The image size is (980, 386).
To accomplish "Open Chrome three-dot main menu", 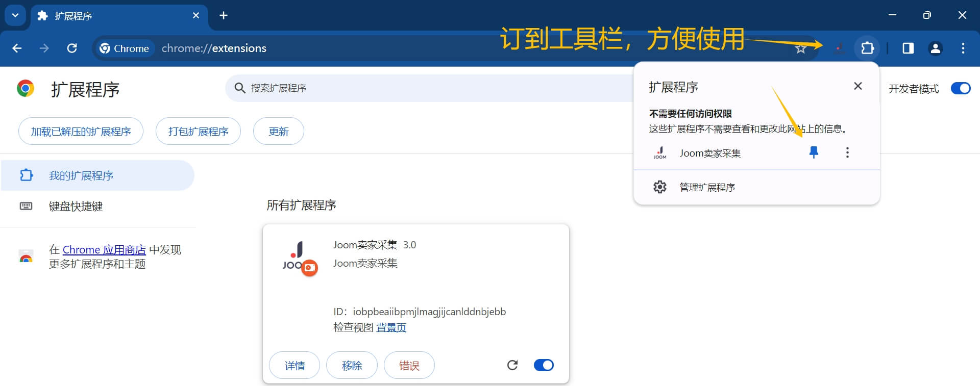I will (x=963, y=48).
